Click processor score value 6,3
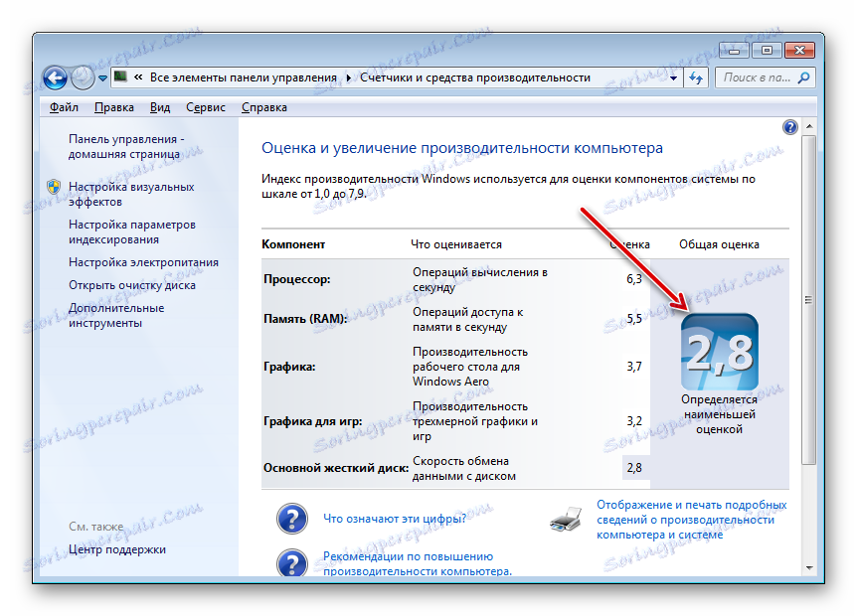 click(634, 279)
